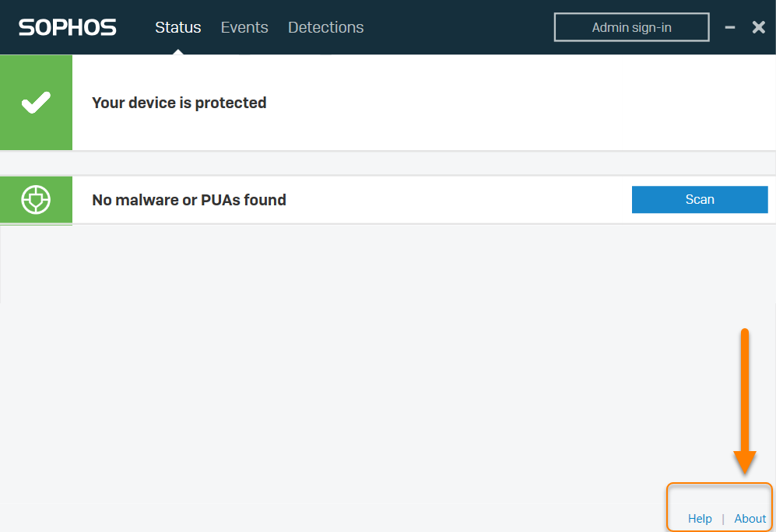Open the About link
Viewport: 776px width, 532px height.
(750, 519)
